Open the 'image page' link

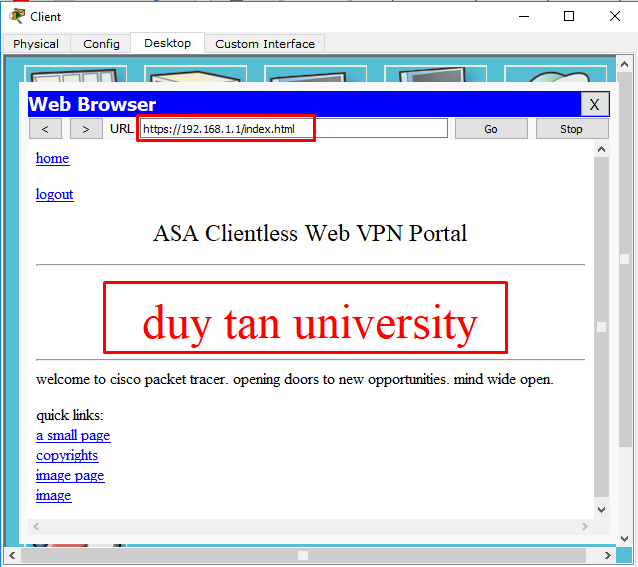tap(70, 475)
